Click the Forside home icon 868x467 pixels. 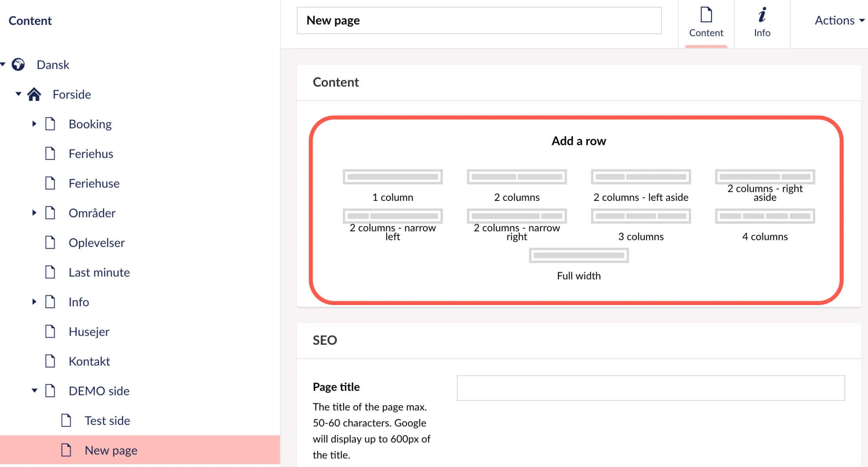click(34, 94)
